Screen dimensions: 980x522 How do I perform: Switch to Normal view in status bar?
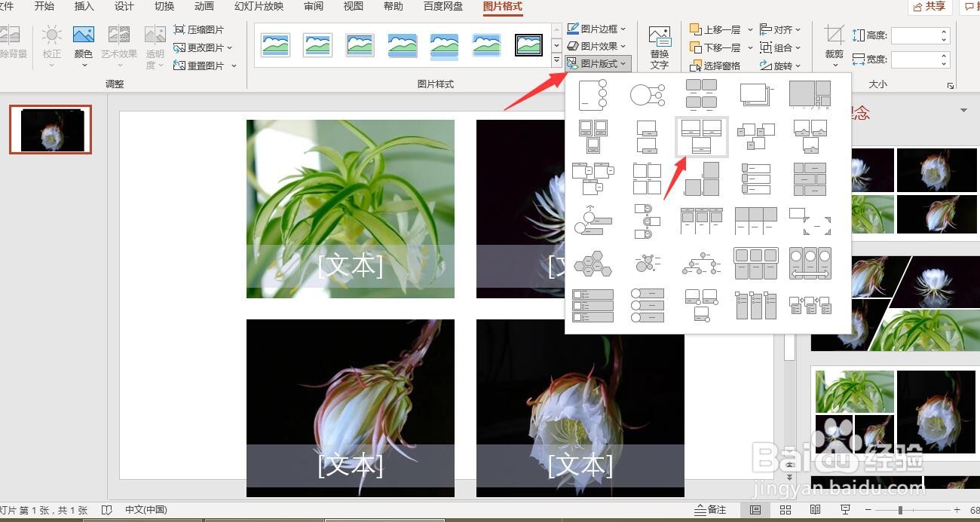[755, 510]
